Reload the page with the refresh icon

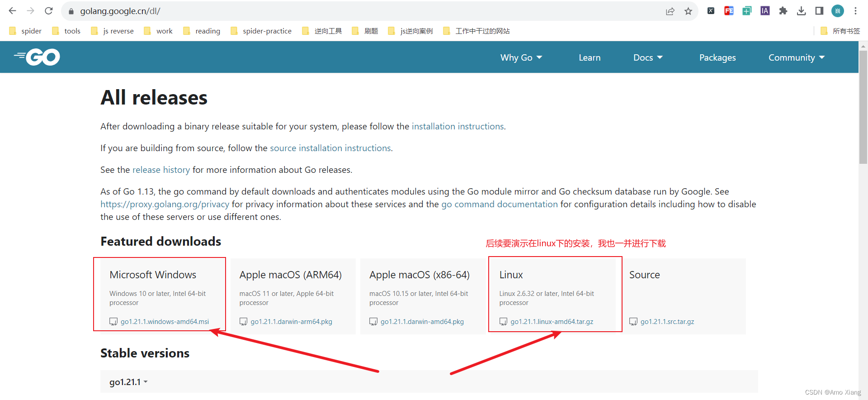(49, 11)
